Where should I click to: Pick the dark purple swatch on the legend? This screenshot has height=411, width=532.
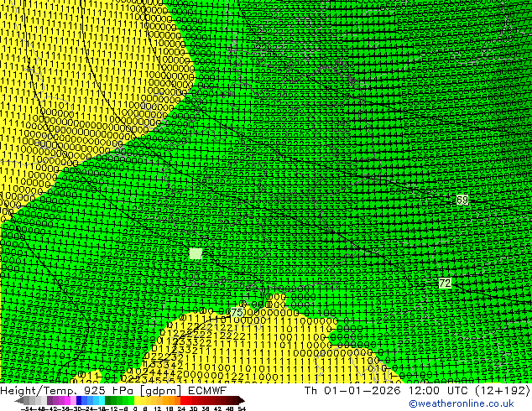(50, 400)
